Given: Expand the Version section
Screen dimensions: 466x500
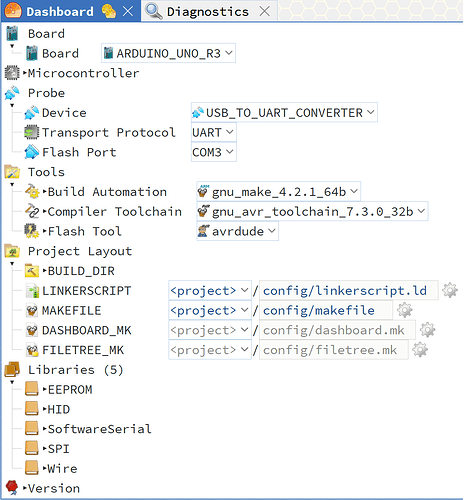Looking at the screenshot, I should [x=25, y=488].
